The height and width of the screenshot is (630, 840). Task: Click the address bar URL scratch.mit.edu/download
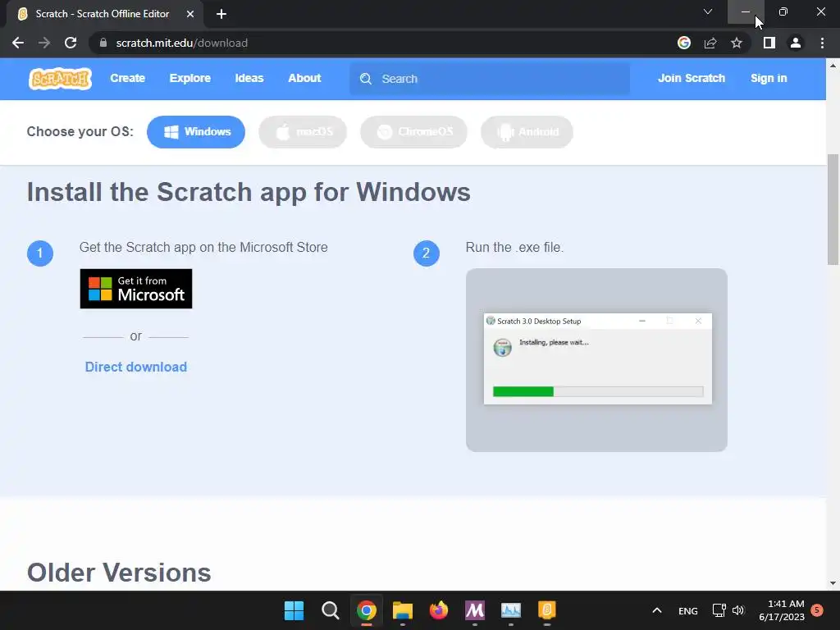(x=181, y=43)
